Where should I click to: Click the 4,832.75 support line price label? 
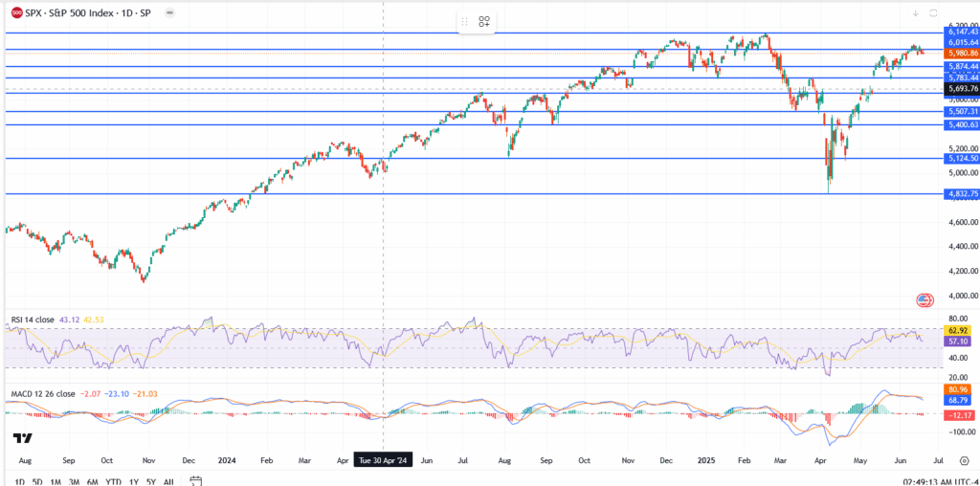961,193
